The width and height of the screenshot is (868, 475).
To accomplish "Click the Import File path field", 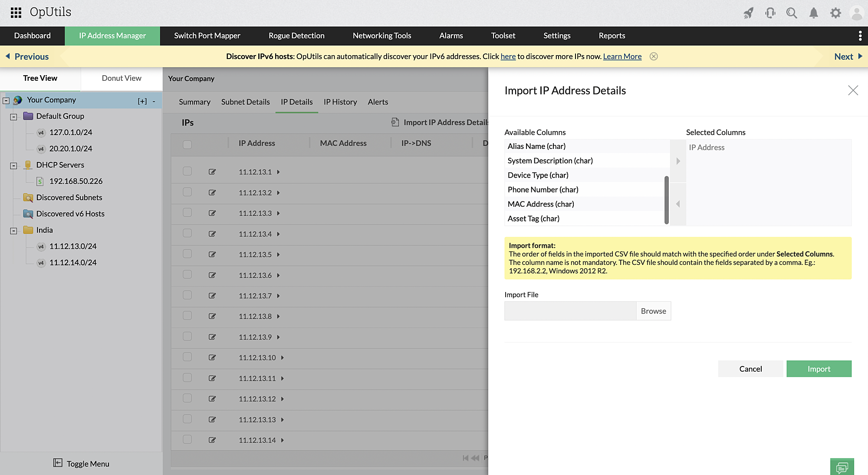I will (570, 311).
